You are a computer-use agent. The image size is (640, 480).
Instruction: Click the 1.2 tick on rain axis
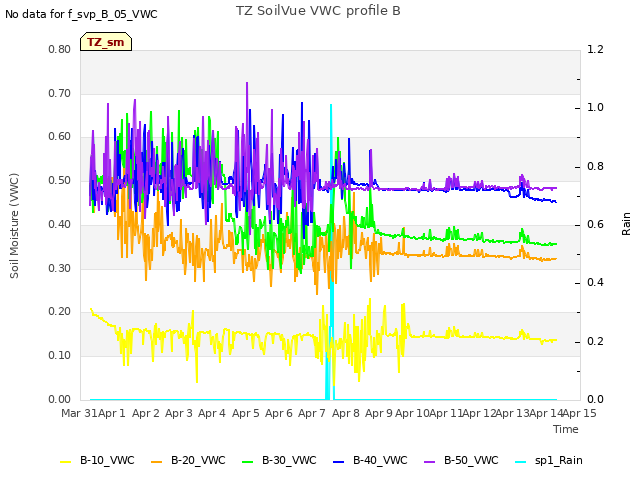pos(595,49)
